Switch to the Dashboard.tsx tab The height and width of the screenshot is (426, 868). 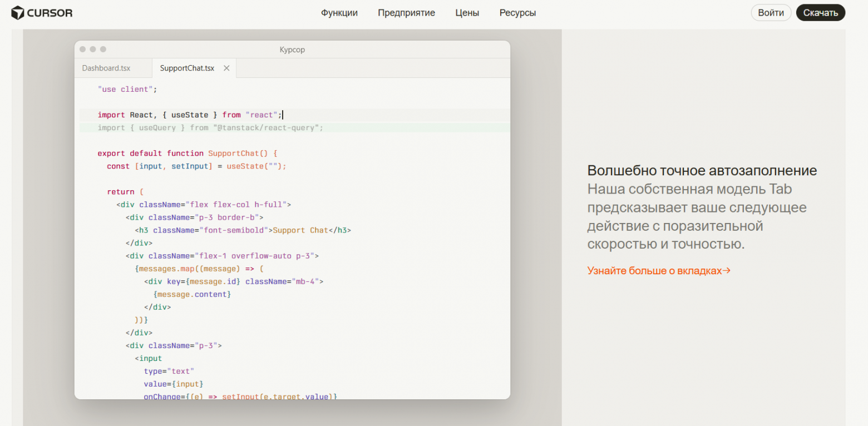pos(106,68)
